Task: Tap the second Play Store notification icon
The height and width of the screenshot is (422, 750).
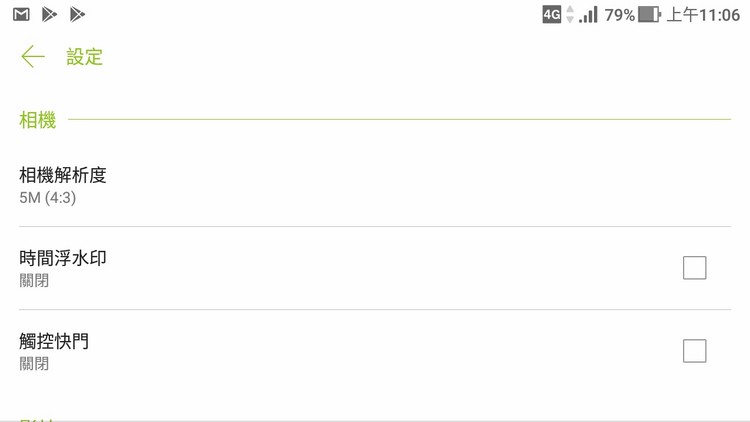Action: (x=77, y=14)
